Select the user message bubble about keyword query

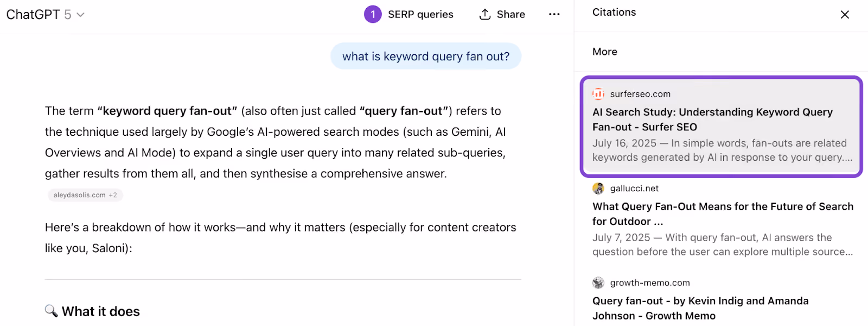tap(426, 57)
